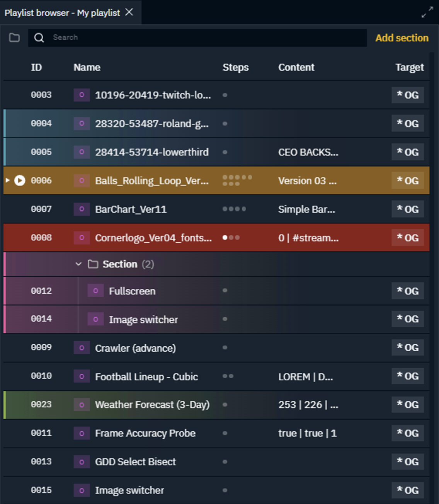Click the play icon on row 0006

(x=20, y=180)
